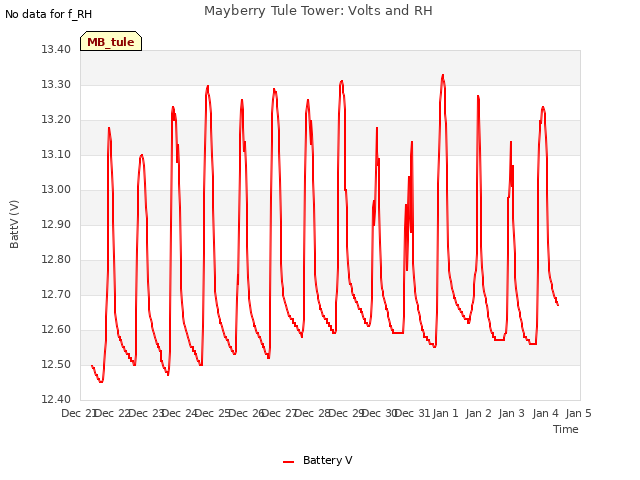Image resolution: width=640 pixels, height=480 pixels.
Task: Click the first data point near 12.50
Action: pos(92,365)
